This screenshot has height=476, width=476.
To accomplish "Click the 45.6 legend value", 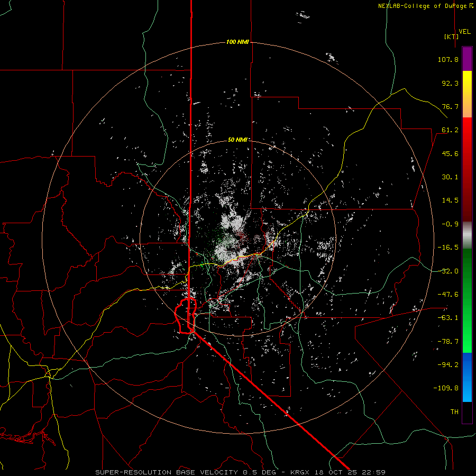I will pyautogui.click(x=450, y=153).
